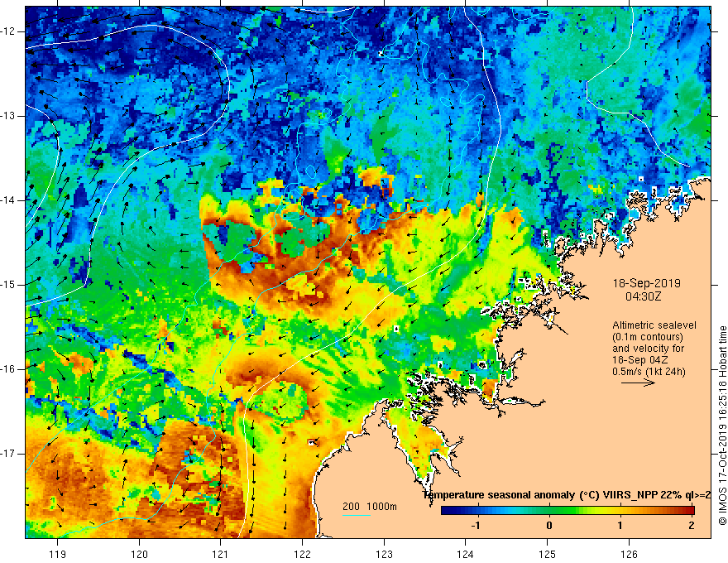Click the date label 18-Sep-2019

646,283
